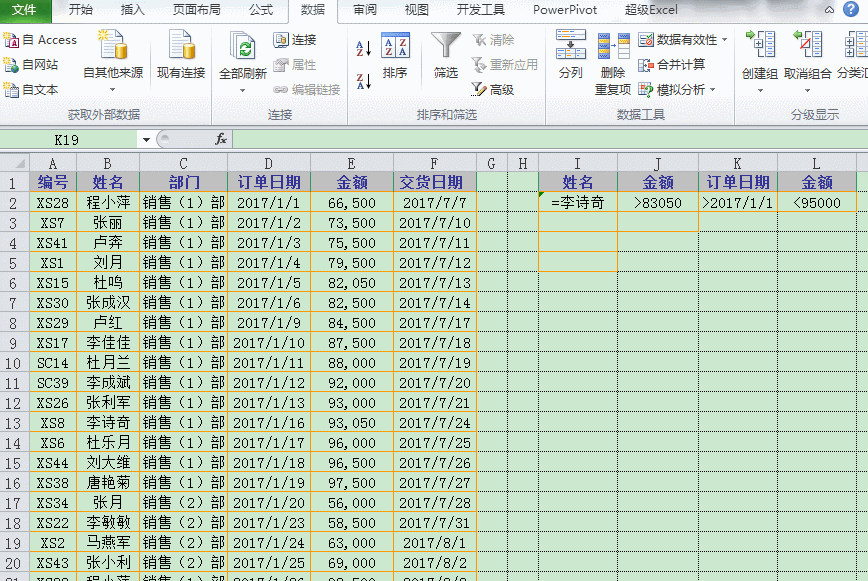The width and height of the screenshot is (868, 581).
Task: Click 合并计算 consolidate
Action: (671, 65)
